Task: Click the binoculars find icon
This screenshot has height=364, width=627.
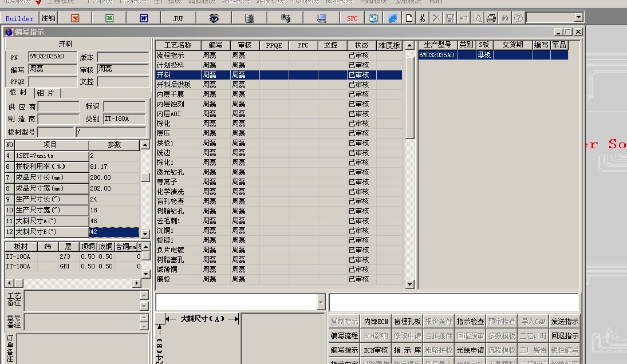Action: [505, 18]
